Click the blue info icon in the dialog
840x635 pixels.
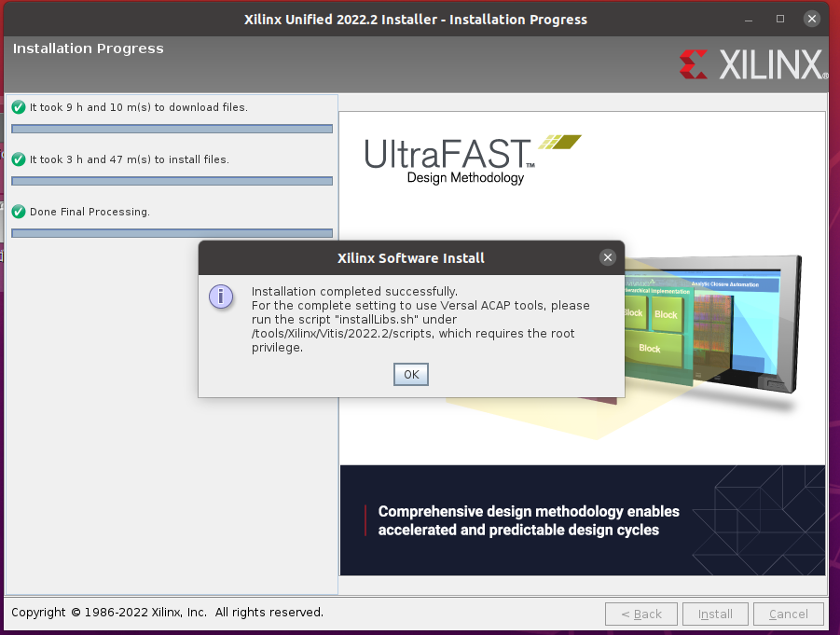pos(221,296)
